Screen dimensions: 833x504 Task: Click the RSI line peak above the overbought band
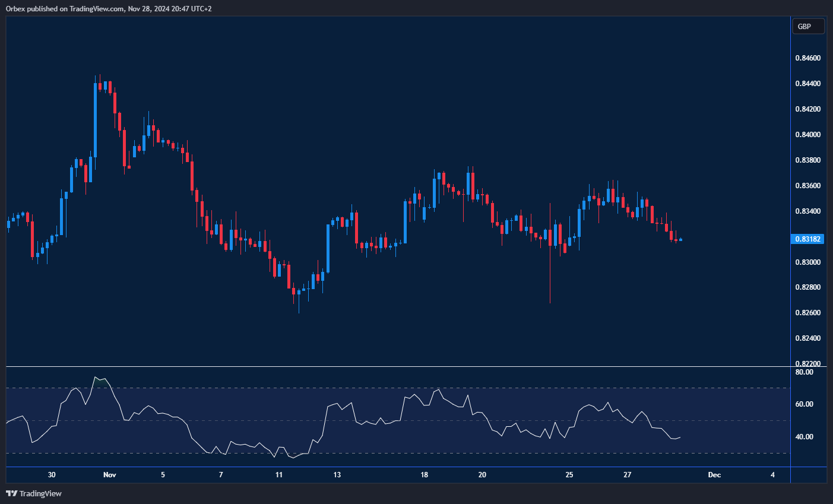[96, 377]
